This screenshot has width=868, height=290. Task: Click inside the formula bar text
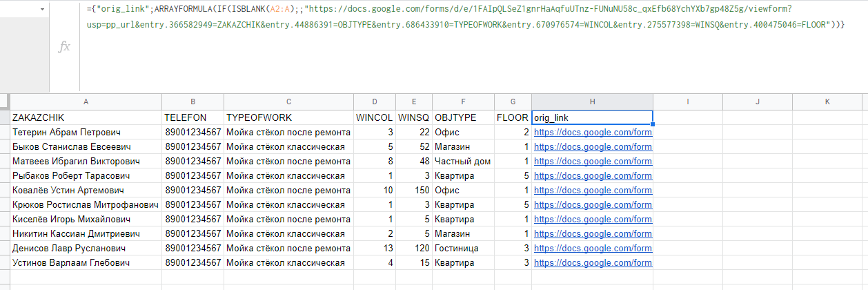pyautogui.click(x=466, y=17)
